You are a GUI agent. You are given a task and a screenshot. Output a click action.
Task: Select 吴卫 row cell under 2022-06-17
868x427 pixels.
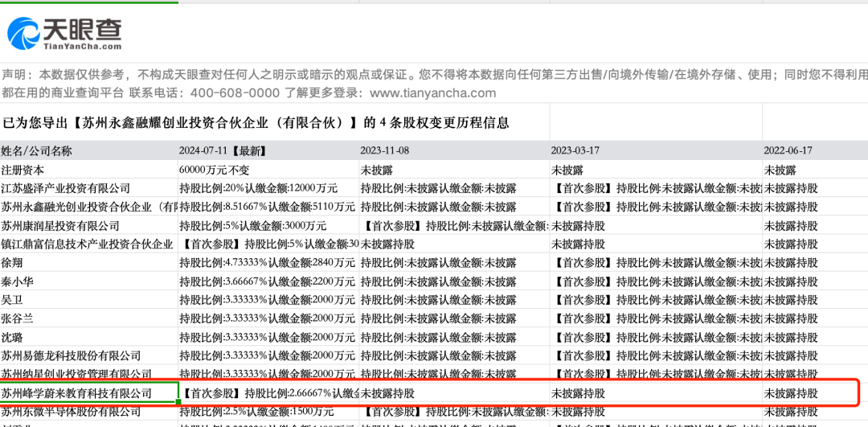tap(815, 300)
